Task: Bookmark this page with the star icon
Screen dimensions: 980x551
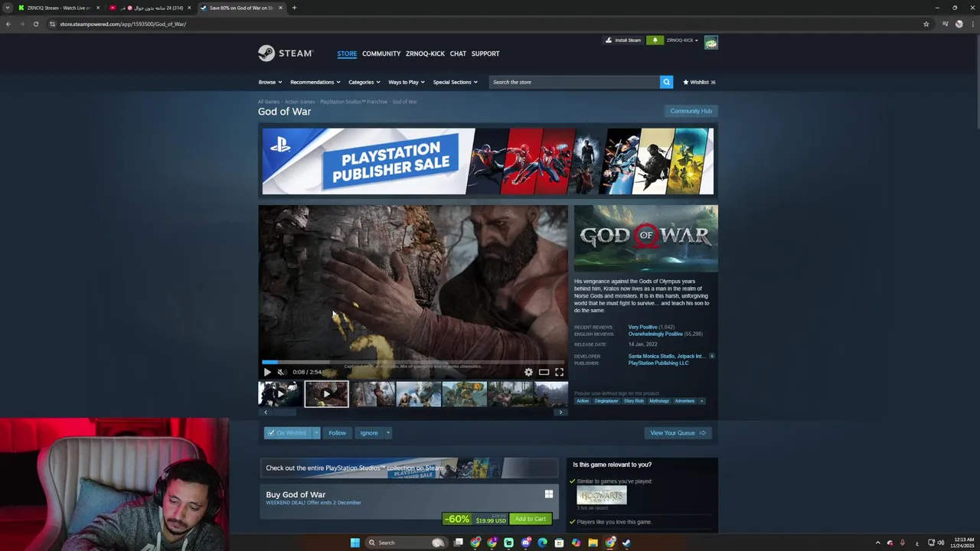Action: click(x=926, y=24)
